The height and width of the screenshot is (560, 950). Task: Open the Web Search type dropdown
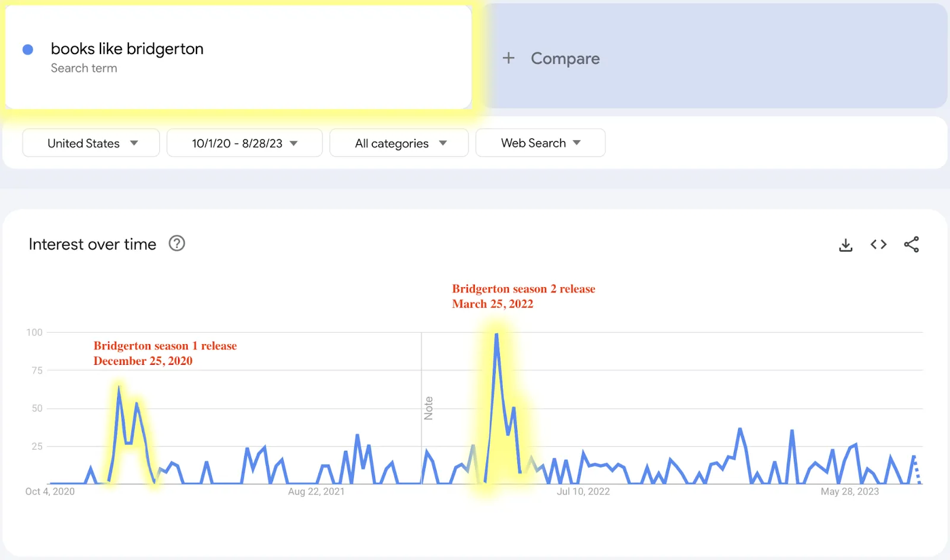(x=540, y=143)
